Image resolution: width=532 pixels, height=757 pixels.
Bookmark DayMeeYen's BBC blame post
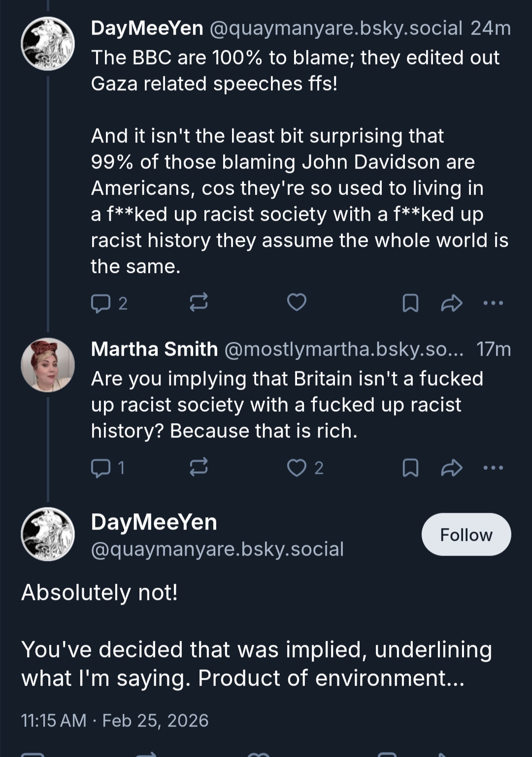point(410,303)
